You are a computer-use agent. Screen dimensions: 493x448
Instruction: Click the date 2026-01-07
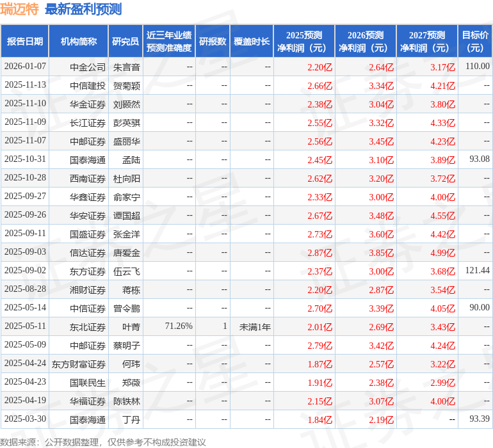[x=25, y=67]
